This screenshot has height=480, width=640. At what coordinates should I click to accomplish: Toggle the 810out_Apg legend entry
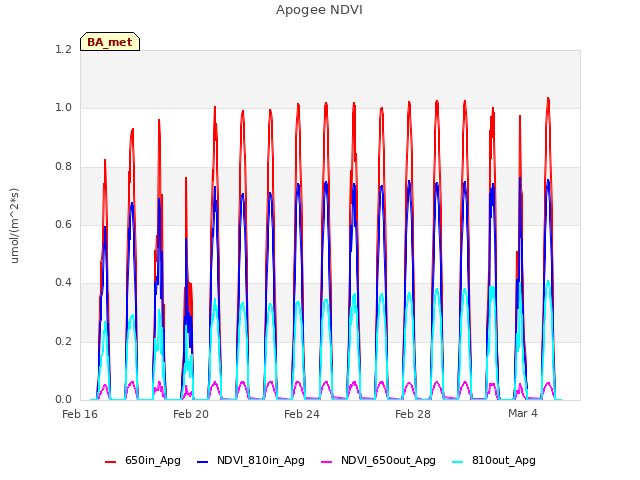(x=494, y=460)
